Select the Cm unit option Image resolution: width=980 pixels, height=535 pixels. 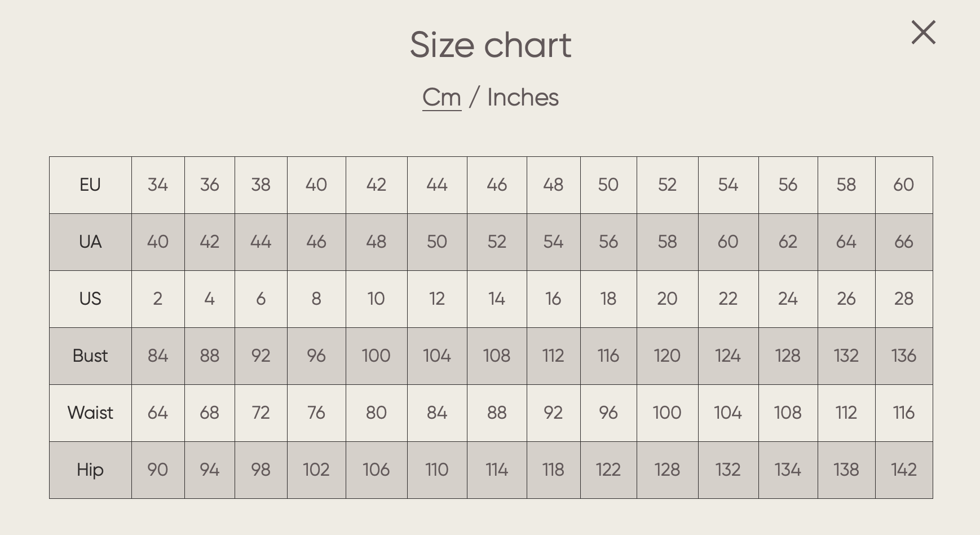[x=442, y=98]
